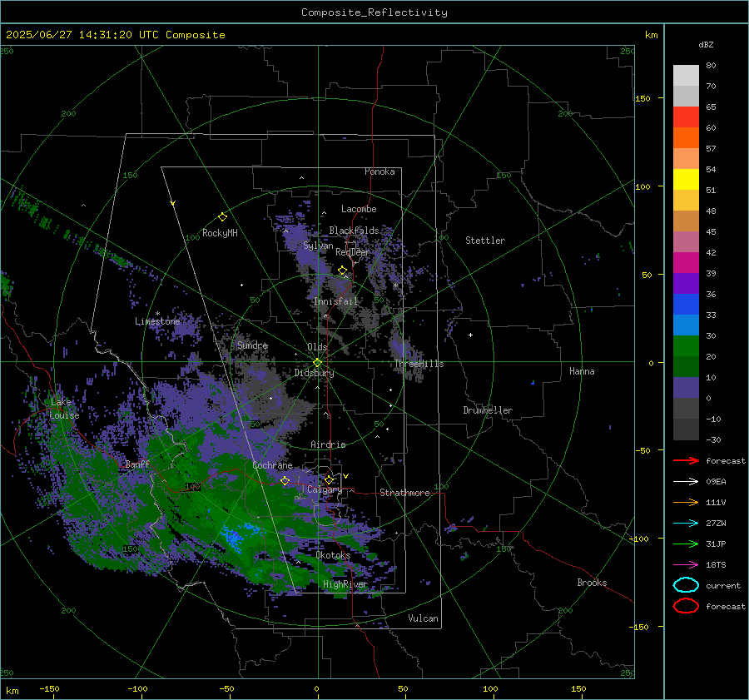
Task: Click the Limestone label
Action: point(157,321)
